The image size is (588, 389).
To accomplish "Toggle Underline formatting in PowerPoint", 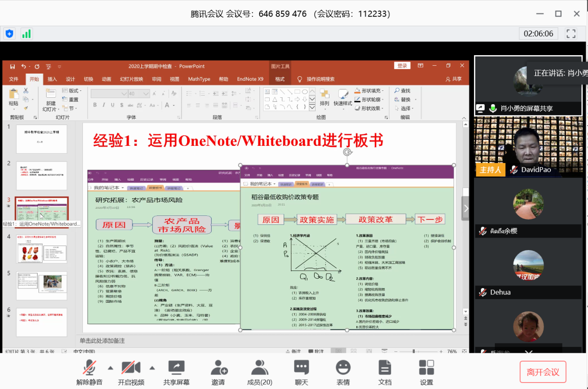I will [x=114, y=105].
